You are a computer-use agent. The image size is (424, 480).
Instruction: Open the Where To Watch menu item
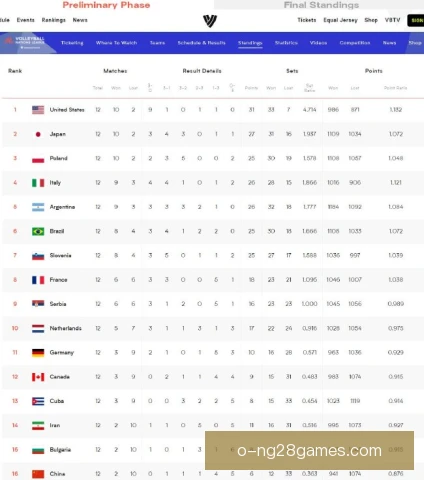(116, 43)
